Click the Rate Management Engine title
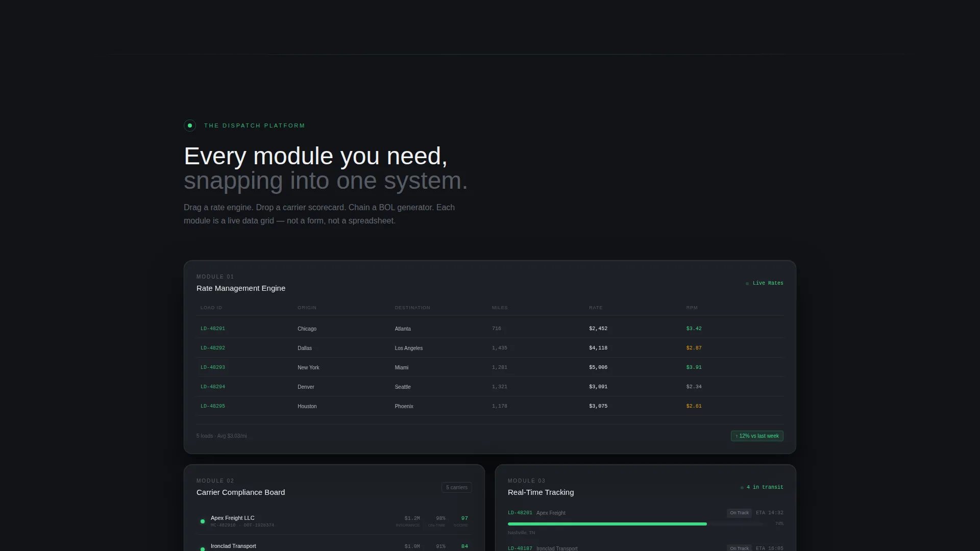Image resolution: width=980 pixels, height=551 pixels. (x=241, y=288)
